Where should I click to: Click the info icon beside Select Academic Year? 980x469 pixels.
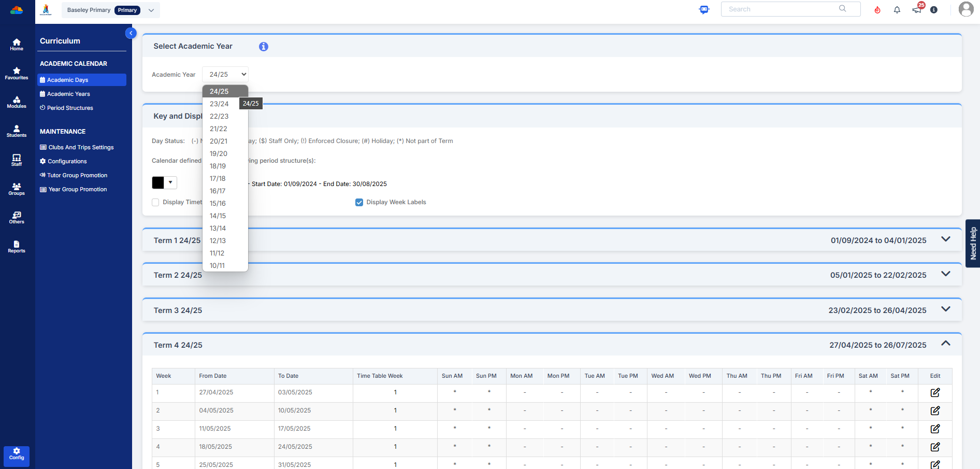264,47
